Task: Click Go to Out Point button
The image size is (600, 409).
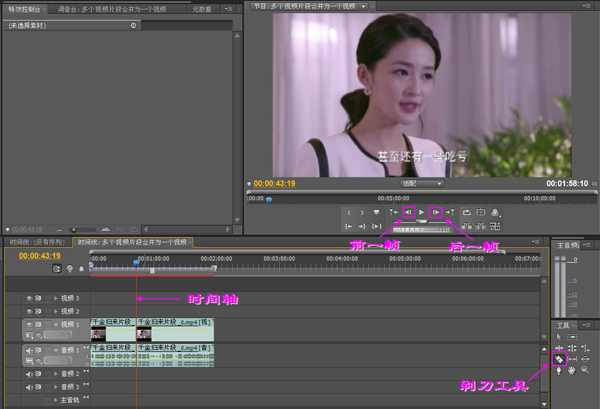Action: pos(362,226)
